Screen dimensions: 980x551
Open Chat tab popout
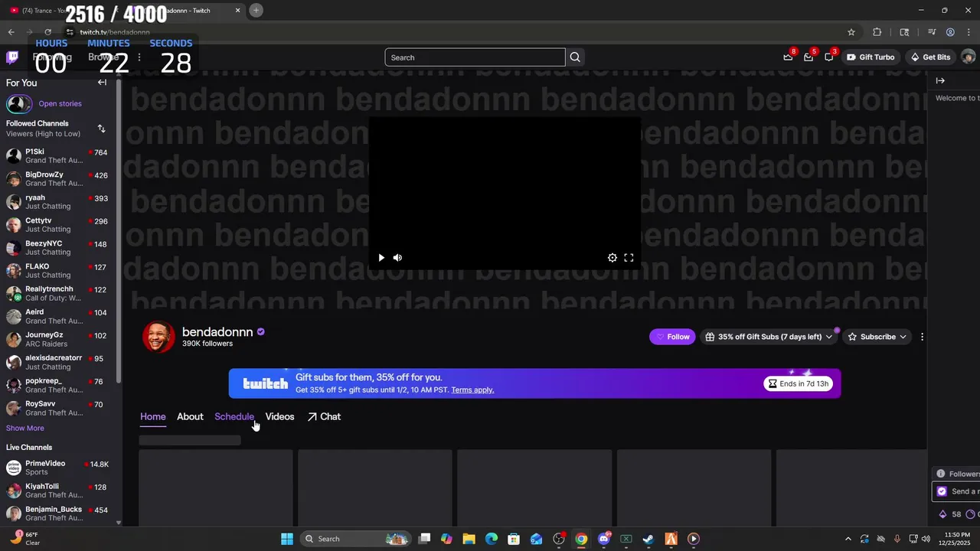click(324, 416)
